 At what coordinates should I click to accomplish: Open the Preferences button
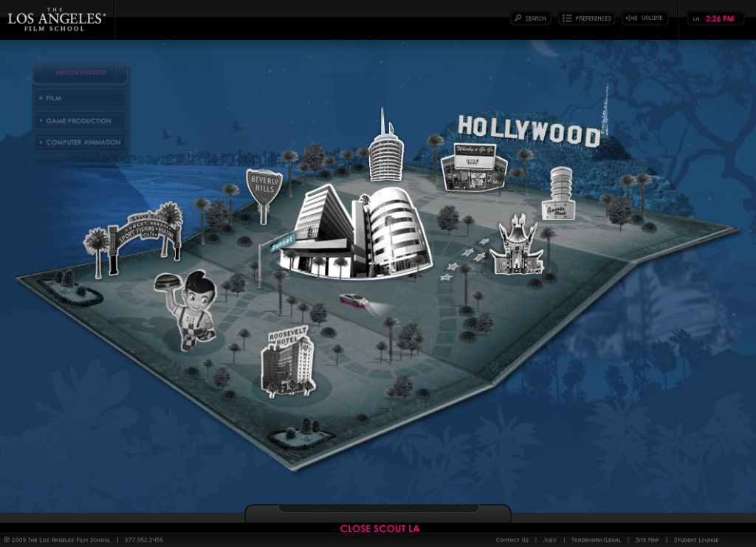point(586,18)
